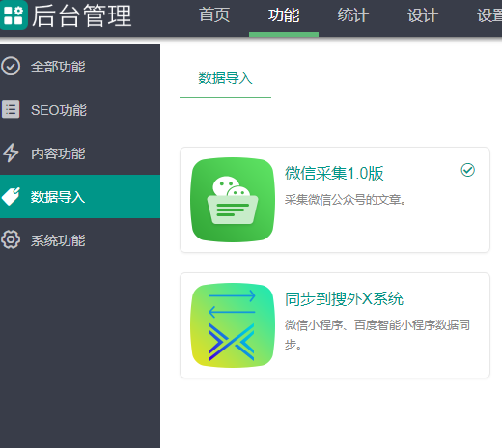The image size is (502, 448).
Task: Click the 同步到搜外X系统 arrows icon
Action: (x=233, y=325)
